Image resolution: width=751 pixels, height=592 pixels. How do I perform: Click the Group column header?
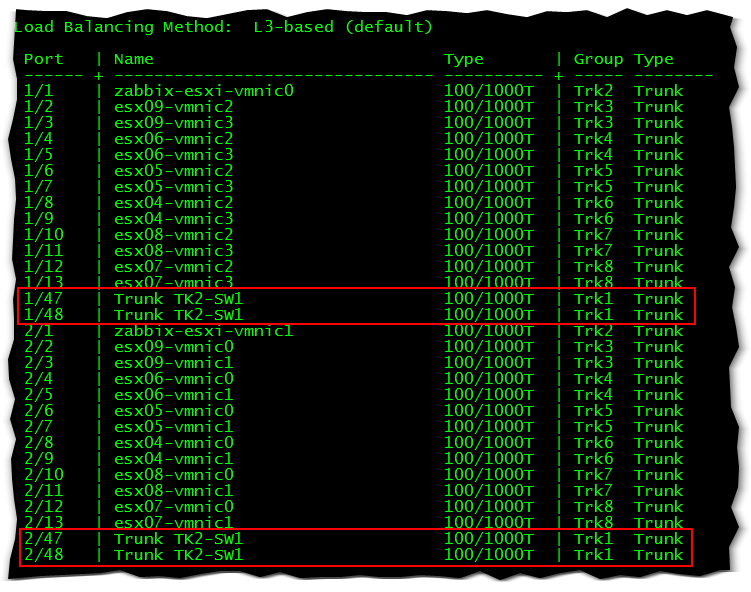tap(598, 59)
